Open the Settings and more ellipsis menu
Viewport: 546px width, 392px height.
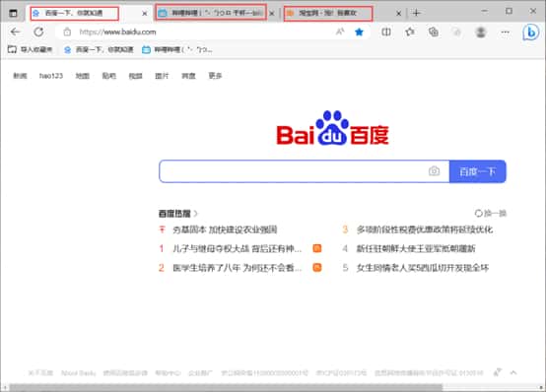[506, 33]
